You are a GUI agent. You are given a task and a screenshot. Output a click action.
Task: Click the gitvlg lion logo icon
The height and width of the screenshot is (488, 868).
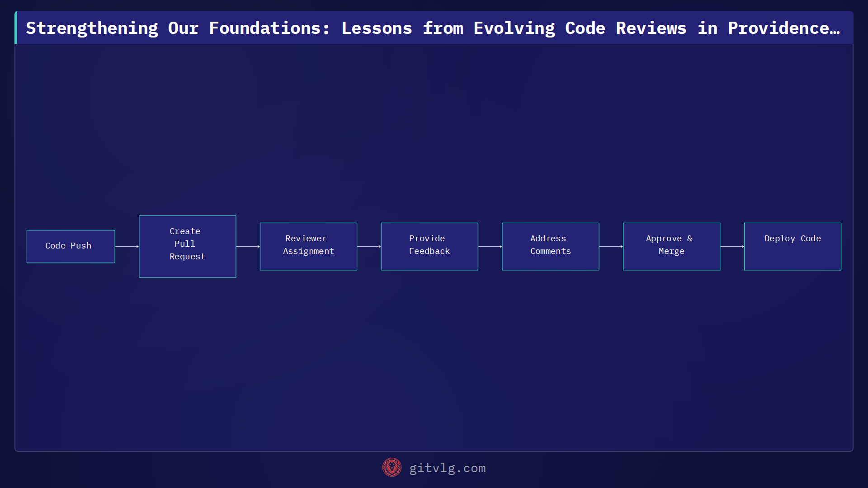click(x=392, y=468)
